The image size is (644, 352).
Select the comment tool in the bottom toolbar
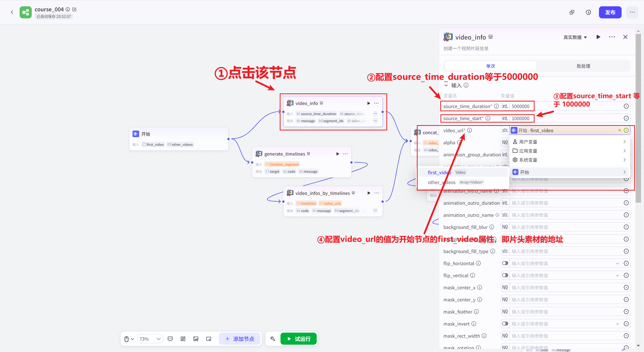[x=170, y=339]
